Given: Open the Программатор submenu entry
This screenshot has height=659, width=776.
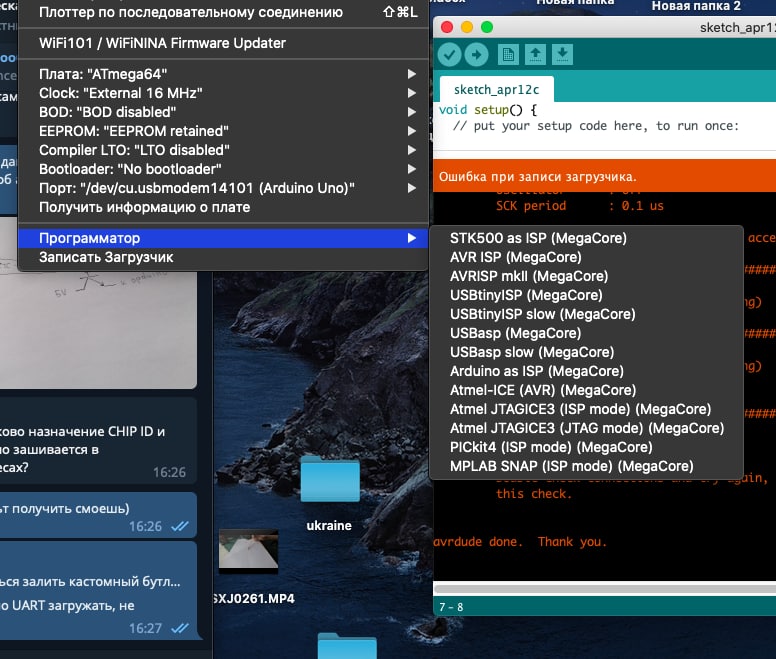Looking at the screenshot, I should (x=223, y=238).
